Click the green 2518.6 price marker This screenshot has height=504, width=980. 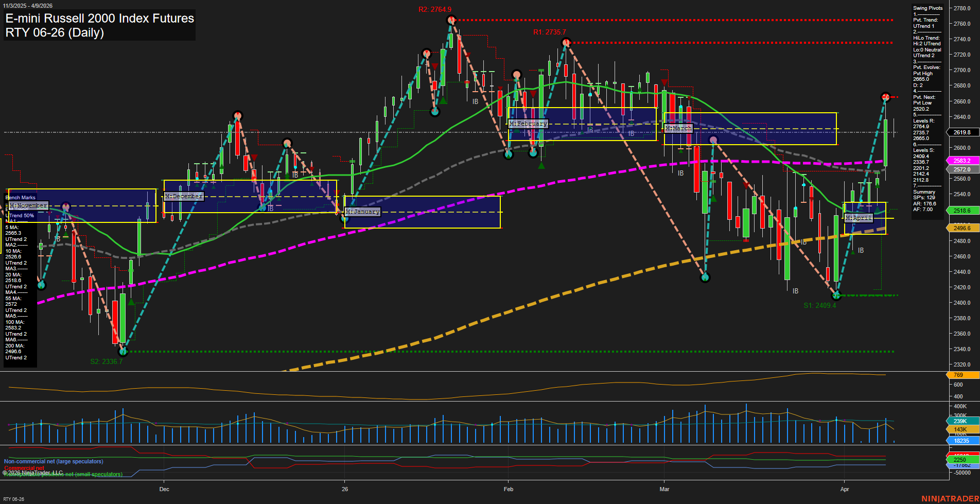click(x=961, y=211)
